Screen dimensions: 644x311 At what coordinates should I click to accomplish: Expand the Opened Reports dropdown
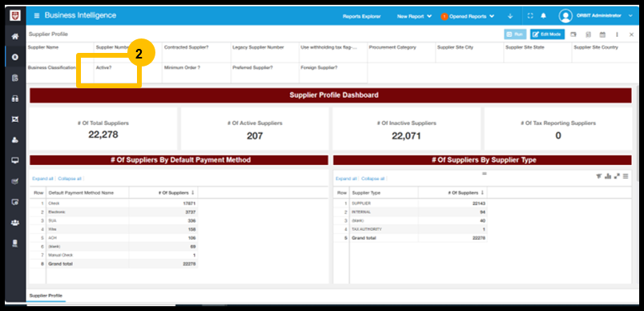(468, 17)
